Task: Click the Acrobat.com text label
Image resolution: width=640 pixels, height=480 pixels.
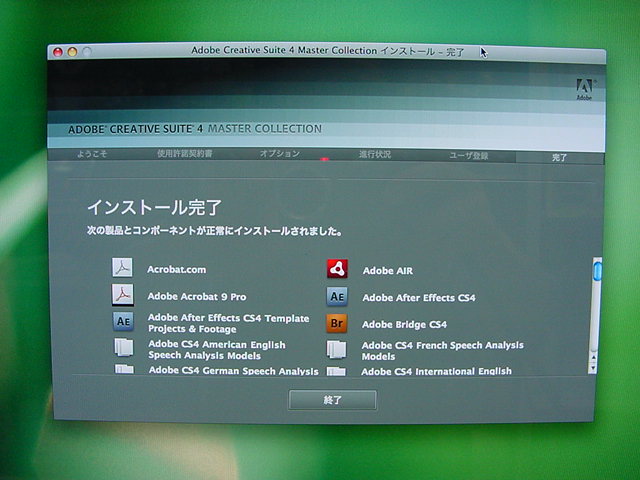Action: click(x=177, y=269)
